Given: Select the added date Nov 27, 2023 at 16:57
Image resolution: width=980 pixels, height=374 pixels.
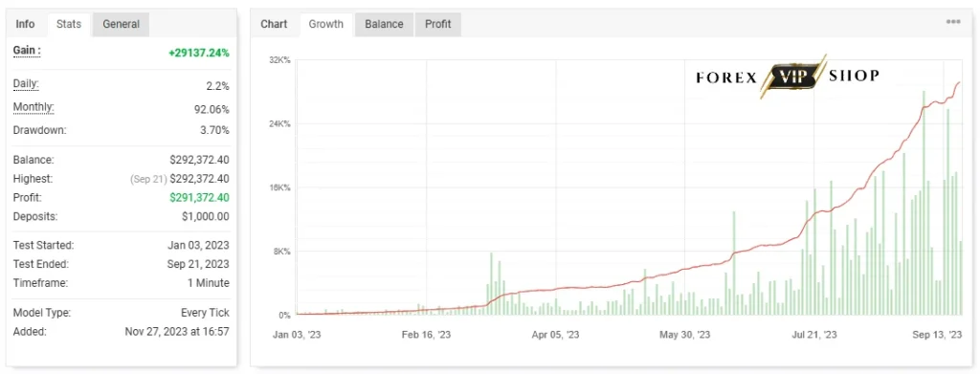Looking at the screenshot, I should [177, 332].
